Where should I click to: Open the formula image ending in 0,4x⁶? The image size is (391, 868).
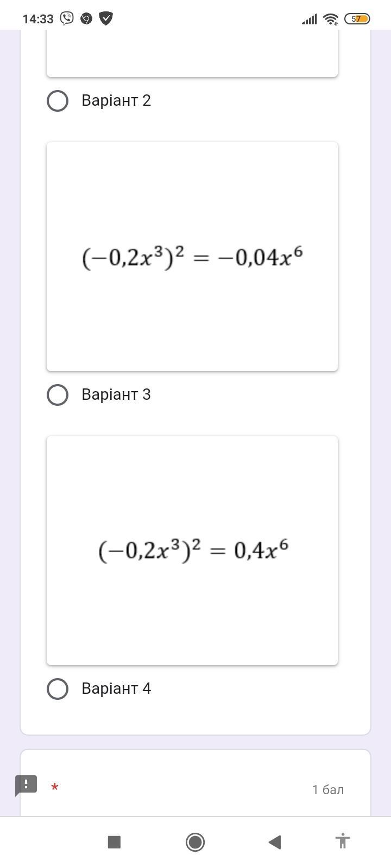pyautogui.click(x=192, y=551)
